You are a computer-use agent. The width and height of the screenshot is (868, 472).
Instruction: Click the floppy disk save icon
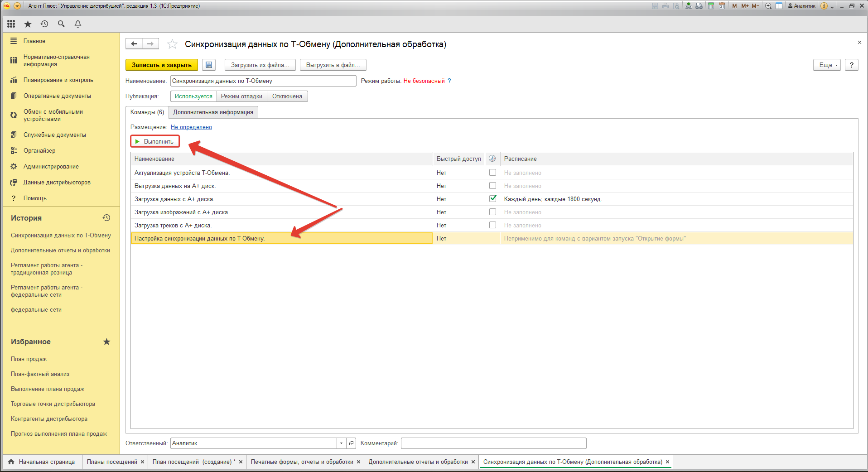(209, 65)
